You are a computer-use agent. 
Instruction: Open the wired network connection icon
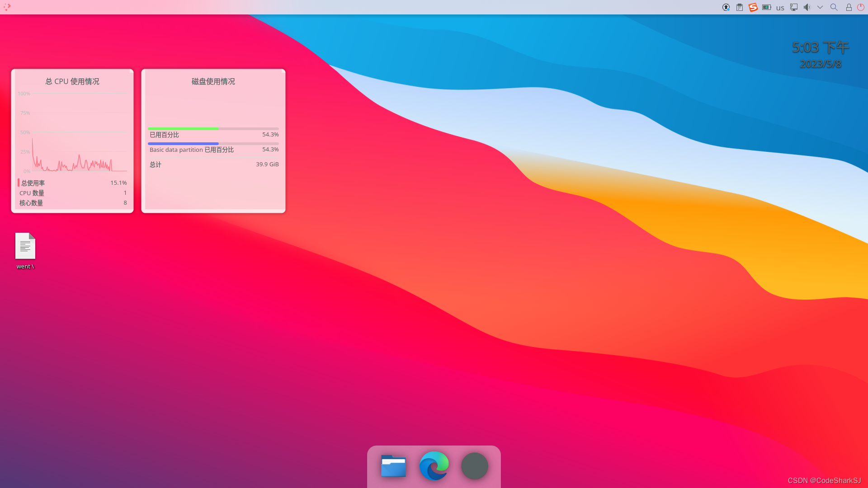794,7
